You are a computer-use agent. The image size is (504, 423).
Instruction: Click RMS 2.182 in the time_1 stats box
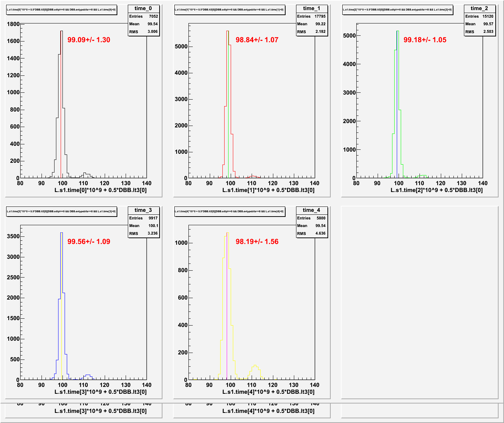(312, 32)
